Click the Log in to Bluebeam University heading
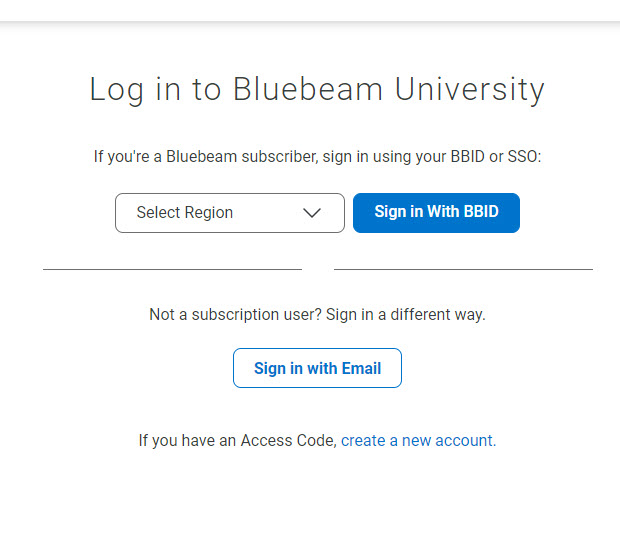Screen dimensions: 620x550 [x=317, y=90]
